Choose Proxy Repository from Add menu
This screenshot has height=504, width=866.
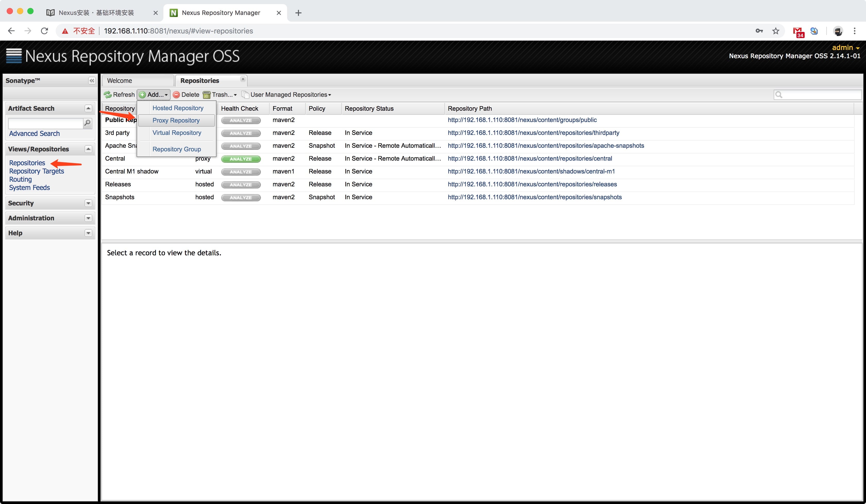(x=176, y=120)
